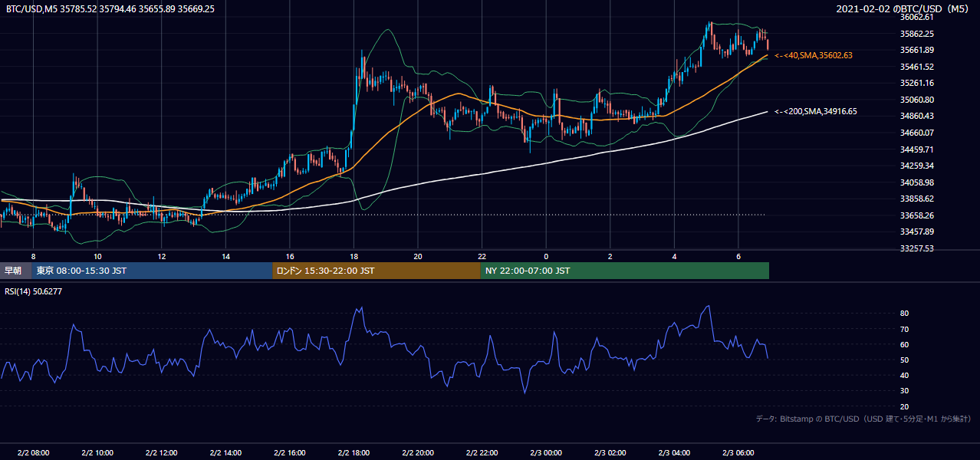The width and height of the screenshot is (980, 460).
Task: Click the 36062.61 top price label
Action: pyautogui.click(x=917, y=17)
